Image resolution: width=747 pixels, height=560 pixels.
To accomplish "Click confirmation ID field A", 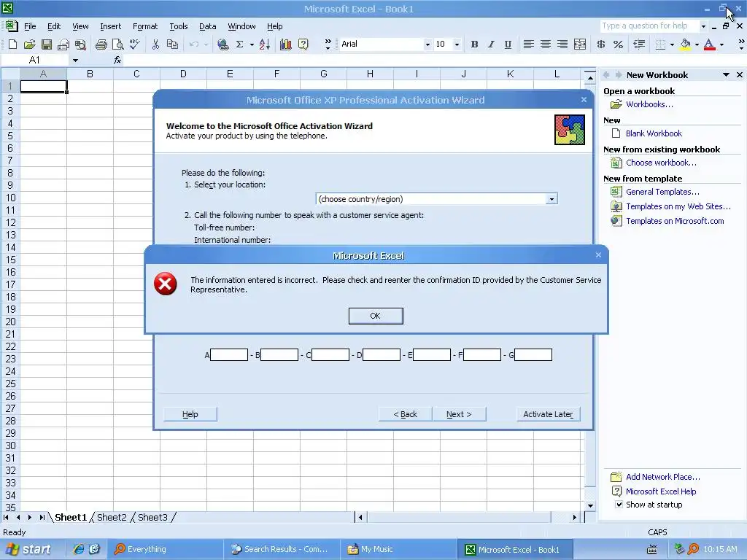I will point(229,355).
